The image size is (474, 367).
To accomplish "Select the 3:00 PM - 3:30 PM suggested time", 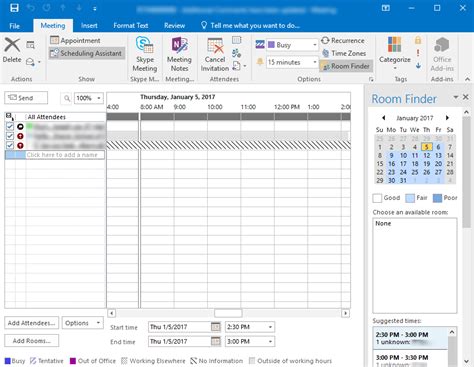I will tap(410, 359).
